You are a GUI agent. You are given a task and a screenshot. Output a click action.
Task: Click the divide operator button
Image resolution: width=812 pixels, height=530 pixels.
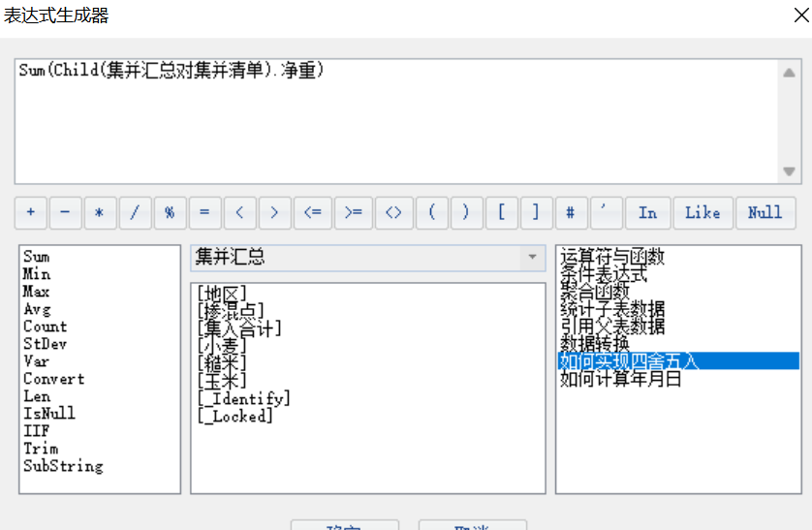(135, 213)
